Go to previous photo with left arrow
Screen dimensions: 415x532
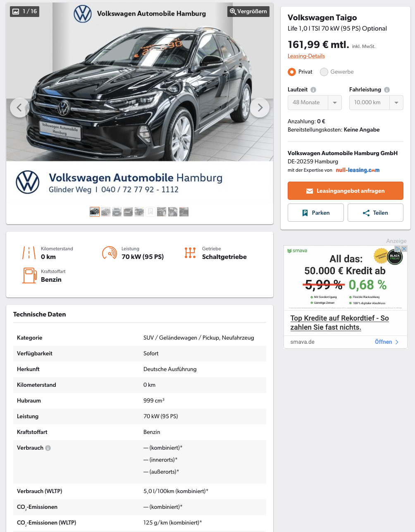(19, 108)
